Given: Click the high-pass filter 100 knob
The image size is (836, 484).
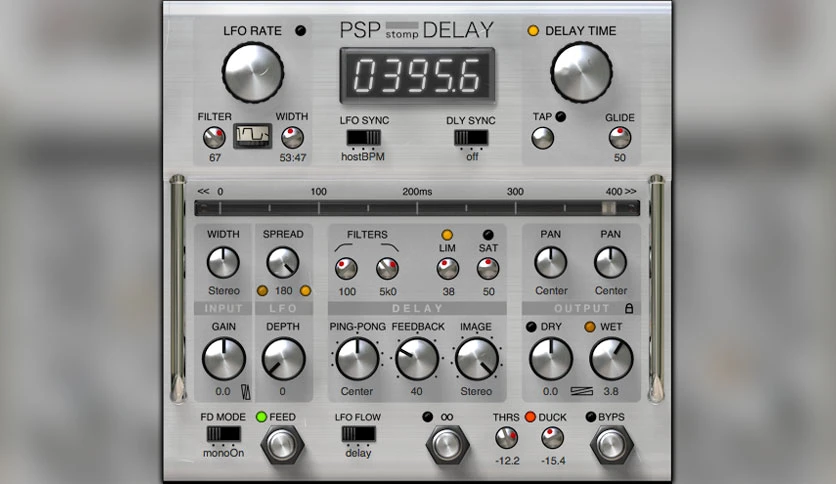Looking at the screenshot, I should click(x=346, y=269).
